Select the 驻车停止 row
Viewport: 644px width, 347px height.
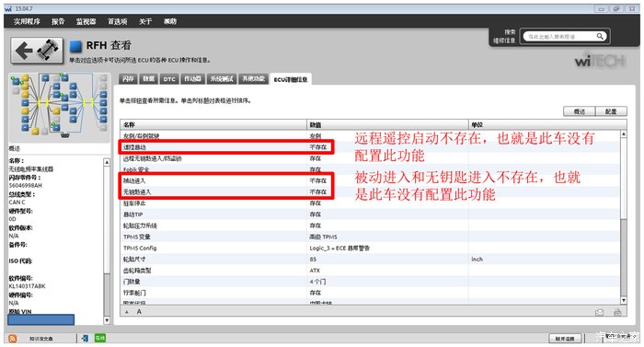pyautogui.click(x=370, y=203)
